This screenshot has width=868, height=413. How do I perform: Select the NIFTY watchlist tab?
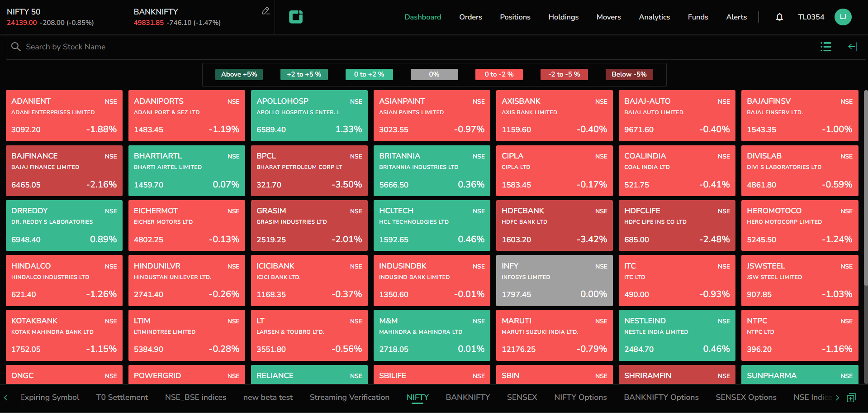pos(417,397)
